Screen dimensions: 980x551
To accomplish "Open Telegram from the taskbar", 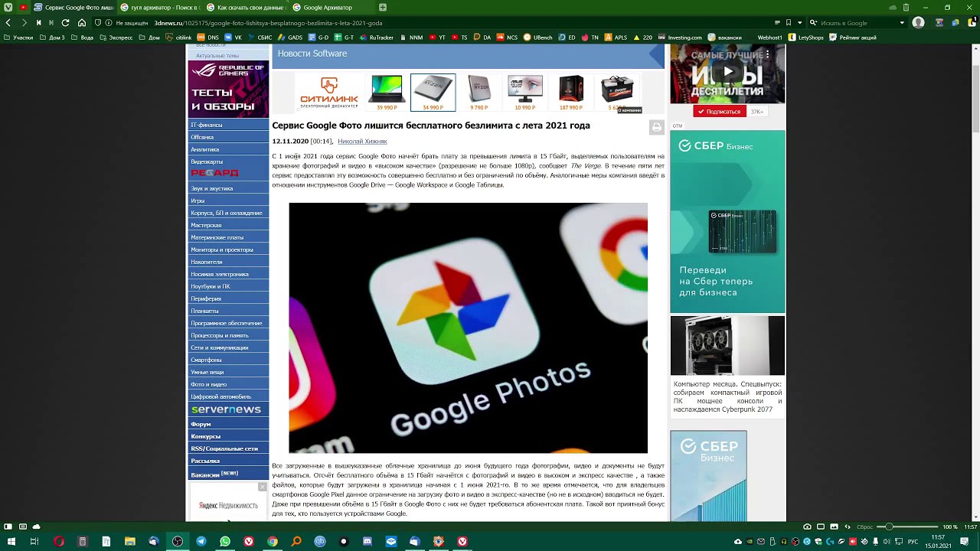I will [x=201, y=541].
